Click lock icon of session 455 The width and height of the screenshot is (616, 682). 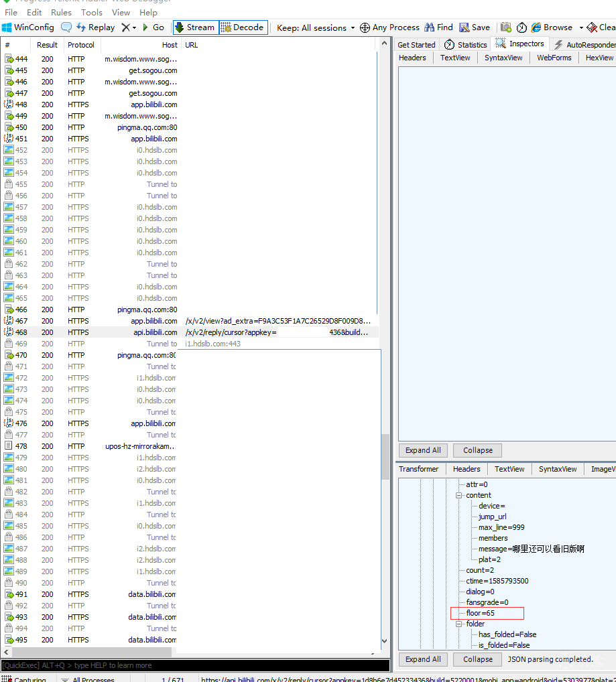[x=8, y=184]
